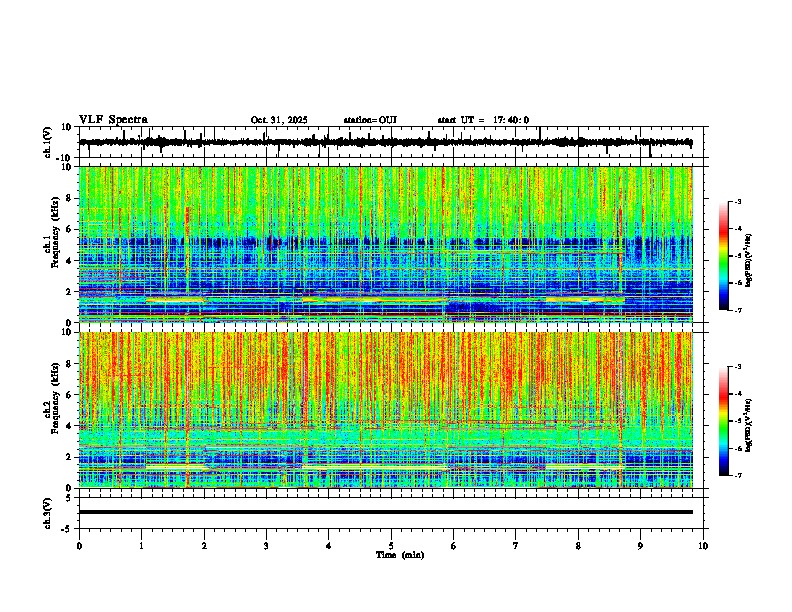Click the "-7" tick on ch.1 color bar
Image resolution: width=792 pixels, height=612 pixels.
737,310
